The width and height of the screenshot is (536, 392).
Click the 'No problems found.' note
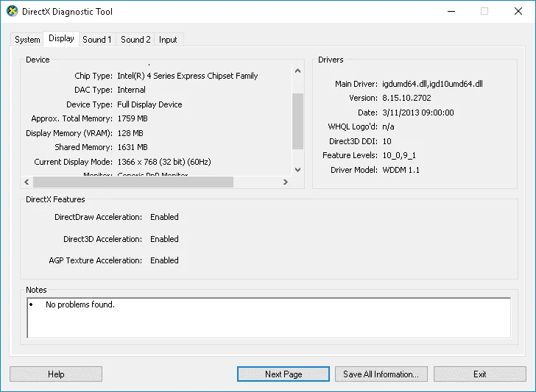tap(80, 304)
